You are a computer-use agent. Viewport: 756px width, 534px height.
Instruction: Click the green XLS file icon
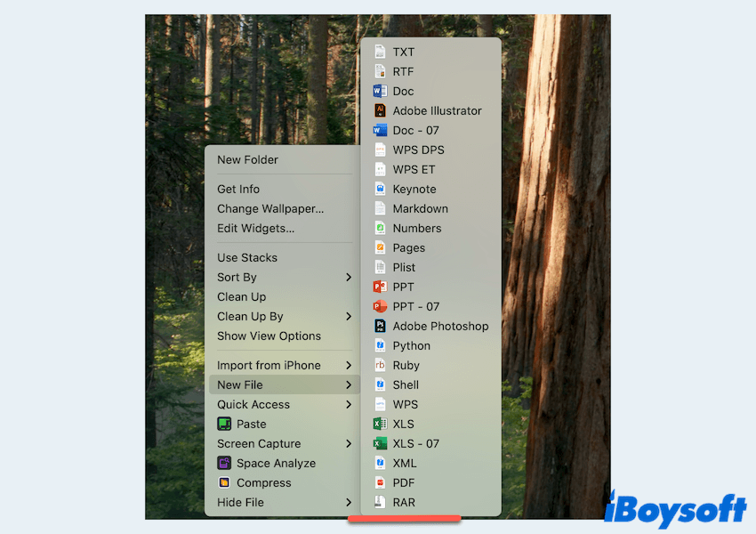tap(380, 425)
